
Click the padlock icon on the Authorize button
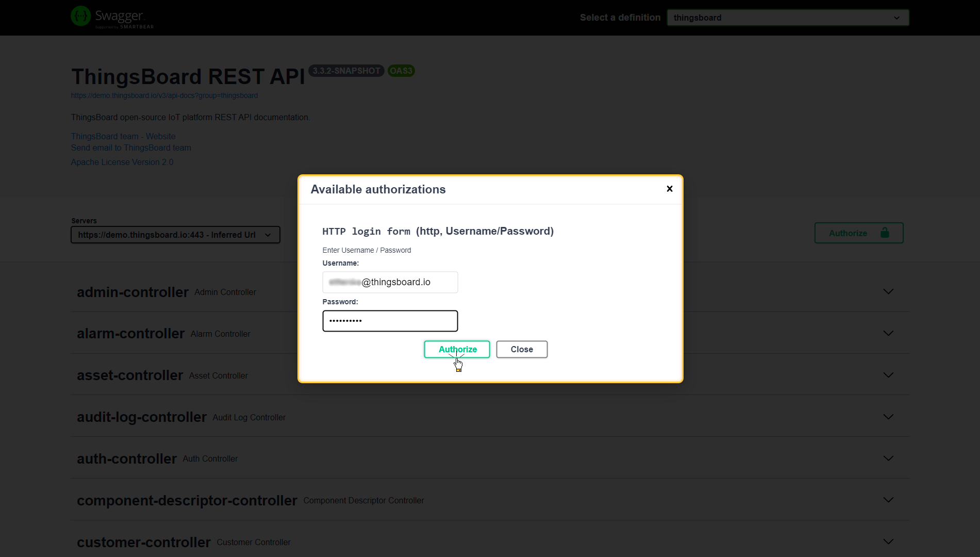(x=885, y=233)
